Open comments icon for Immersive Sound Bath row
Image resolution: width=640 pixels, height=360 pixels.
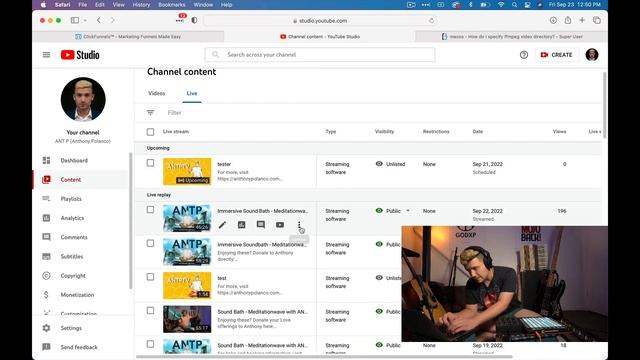(261, 225)
